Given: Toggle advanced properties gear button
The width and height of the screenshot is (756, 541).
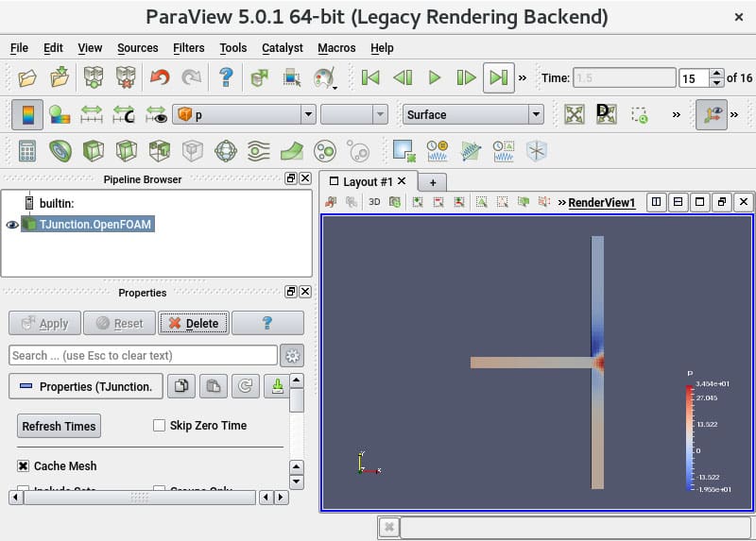Looking at the screenshot, I should 292,356.
